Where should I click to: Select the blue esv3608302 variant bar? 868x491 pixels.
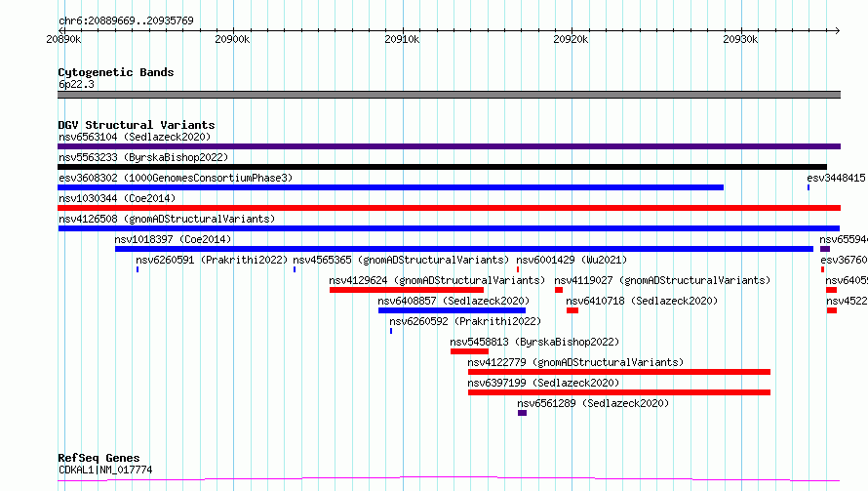coord(391,187)
